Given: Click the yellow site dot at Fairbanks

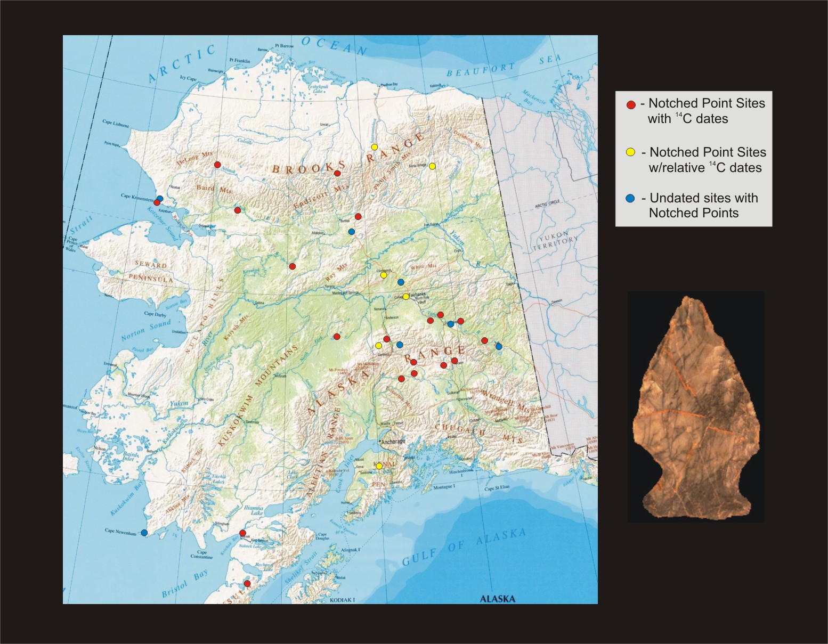Looking at the screenshot, I should tap(405, 297).
